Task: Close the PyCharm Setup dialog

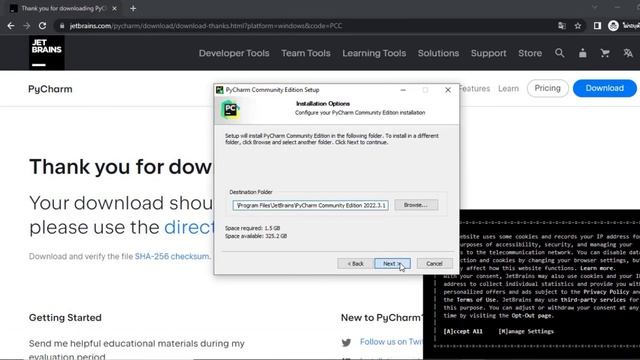Action: tap(448, 90)
